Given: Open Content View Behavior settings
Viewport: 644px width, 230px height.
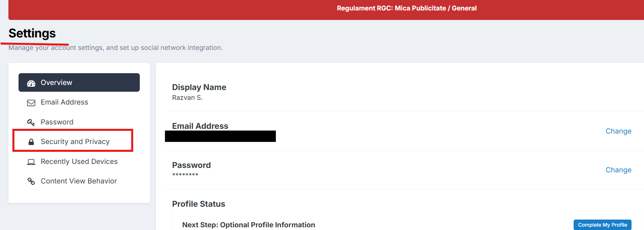Looking at the screenshot, I should 79,181.
